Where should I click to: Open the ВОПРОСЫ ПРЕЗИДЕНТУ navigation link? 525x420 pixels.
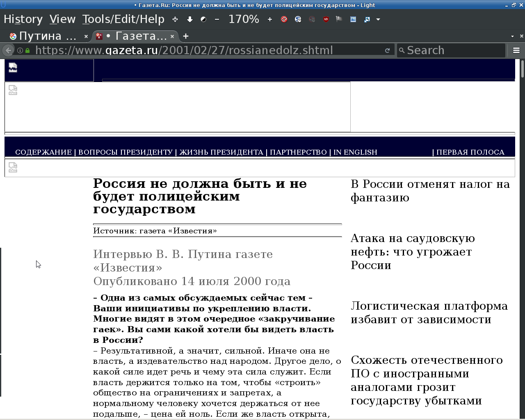click(x=126, y=152)
